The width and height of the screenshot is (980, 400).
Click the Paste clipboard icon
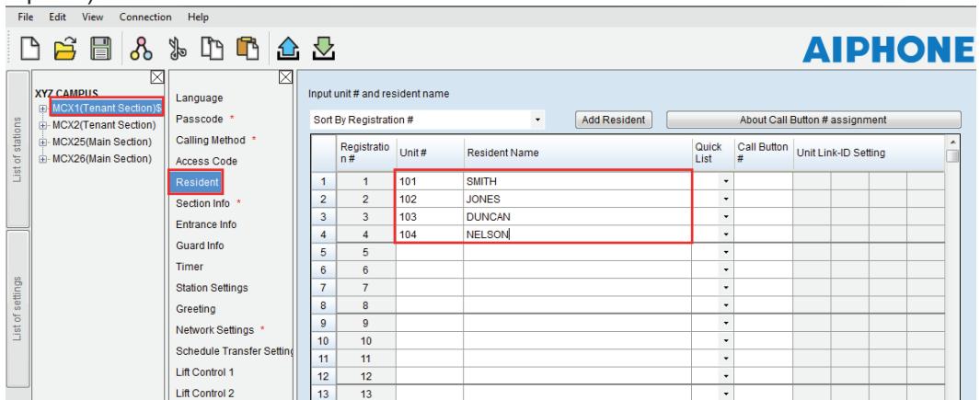[x=248, y=48]
